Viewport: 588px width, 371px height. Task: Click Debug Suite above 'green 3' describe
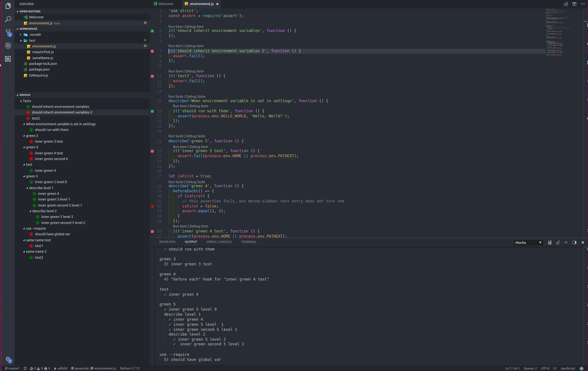pyautogui.click(x=196, y=136)
